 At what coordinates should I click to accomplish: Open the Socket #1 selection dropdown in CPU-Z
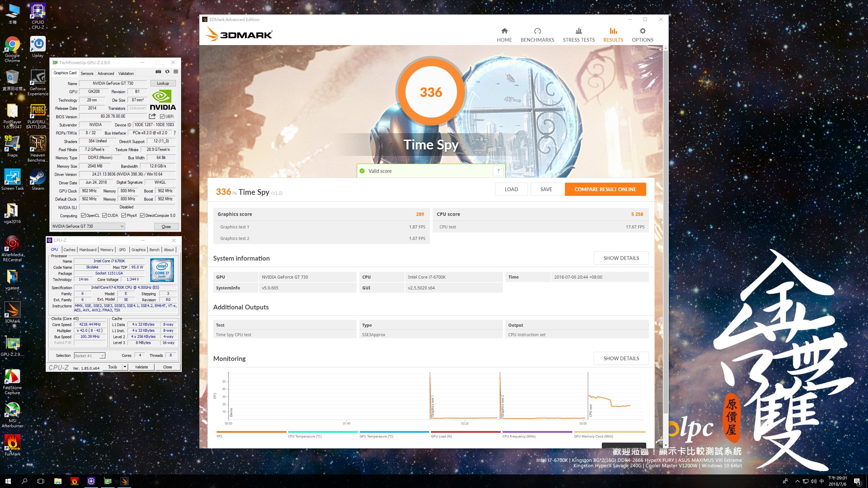90,355
